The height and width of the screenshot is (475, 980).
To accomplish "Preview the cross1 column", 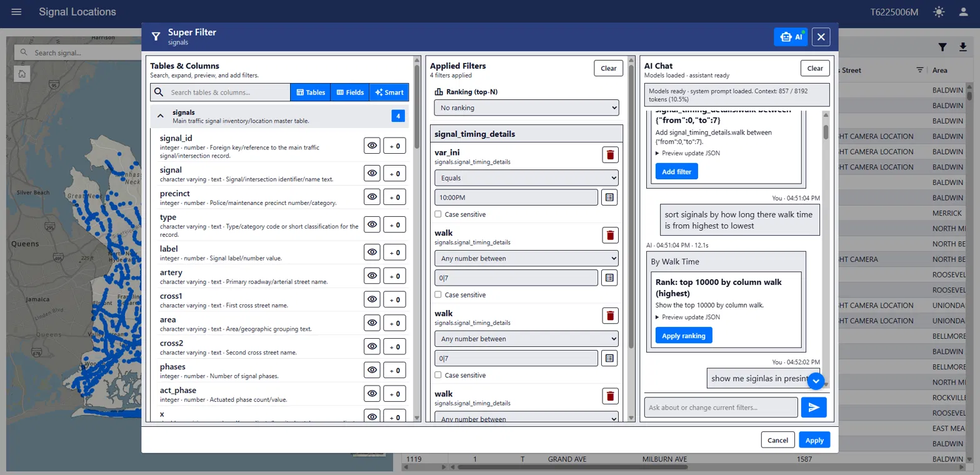I will (x=372, y=299).
